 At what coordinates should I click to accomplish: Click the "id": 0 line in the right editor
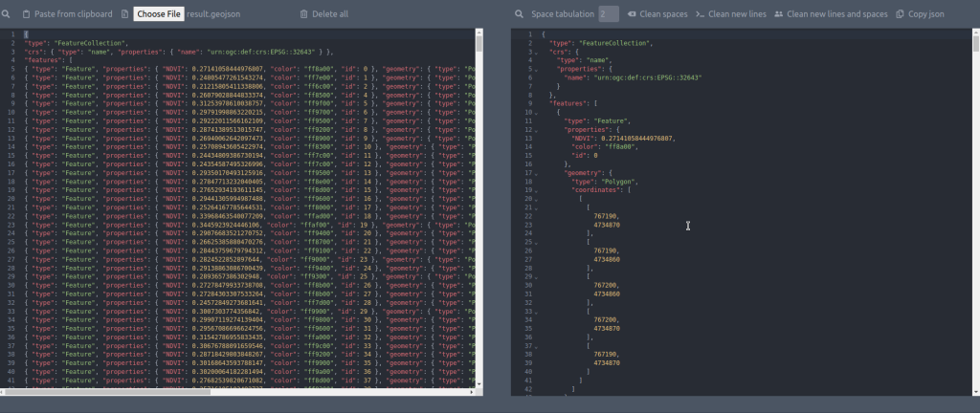pyautogui.click(x=585, y=156)
